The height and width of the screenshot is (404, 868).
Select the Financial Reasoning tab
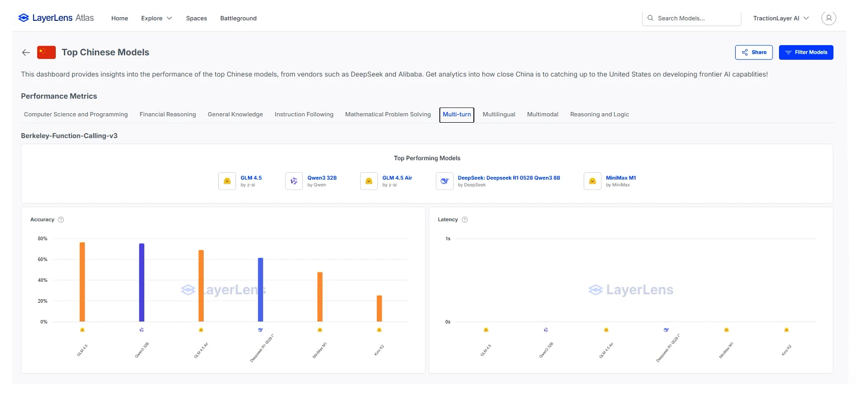pos(168,114)
